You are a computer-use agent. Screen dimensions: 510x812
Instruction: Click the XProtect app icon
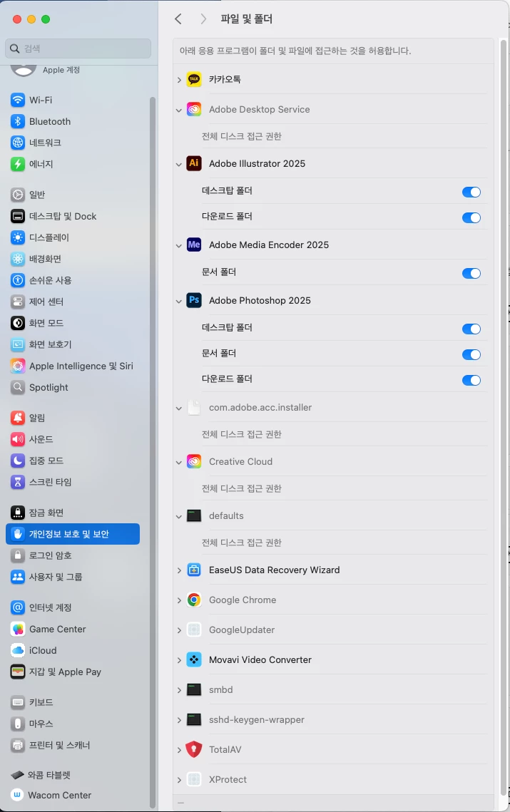pos(194,779)
